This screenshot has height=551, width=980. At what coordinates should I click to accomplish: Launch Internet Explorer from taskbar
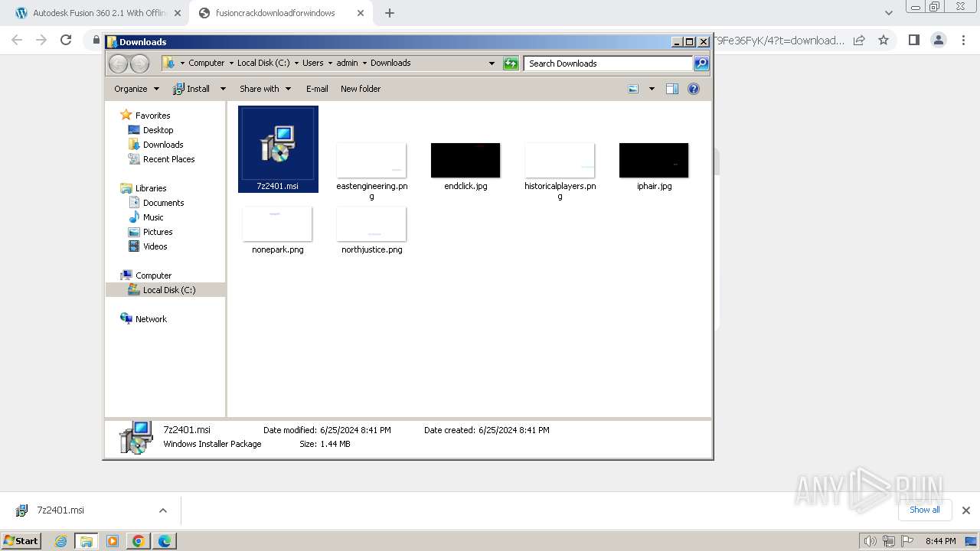tap(61, 541)
